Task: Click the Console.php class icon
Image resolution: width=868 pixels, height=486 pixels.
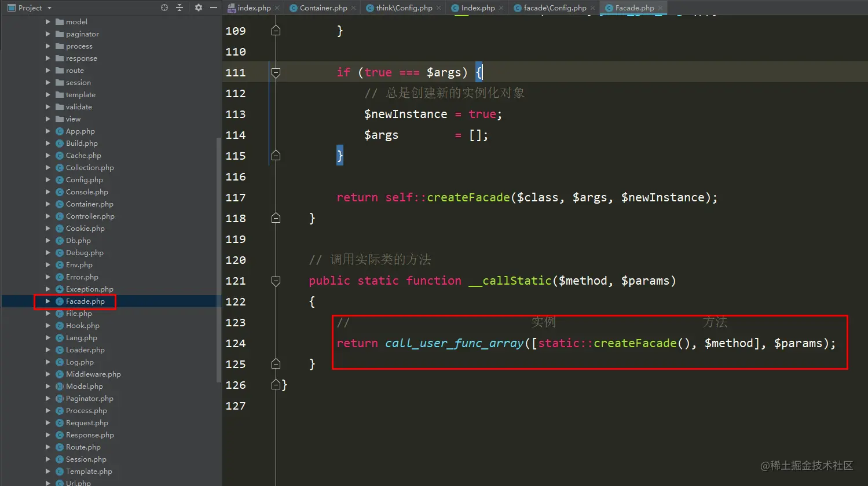Action: click(x=59, y=192)
